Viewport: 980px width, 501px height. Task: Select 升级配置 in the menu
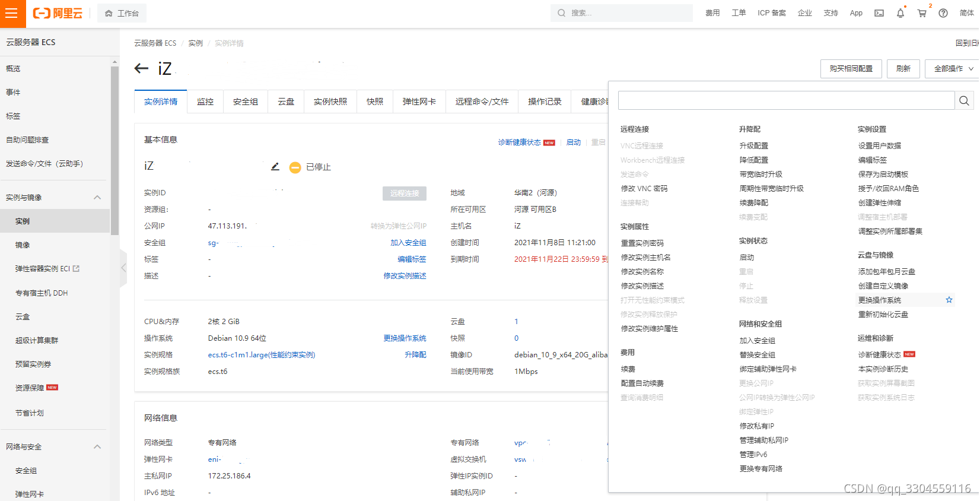click(x=753, y=146)
